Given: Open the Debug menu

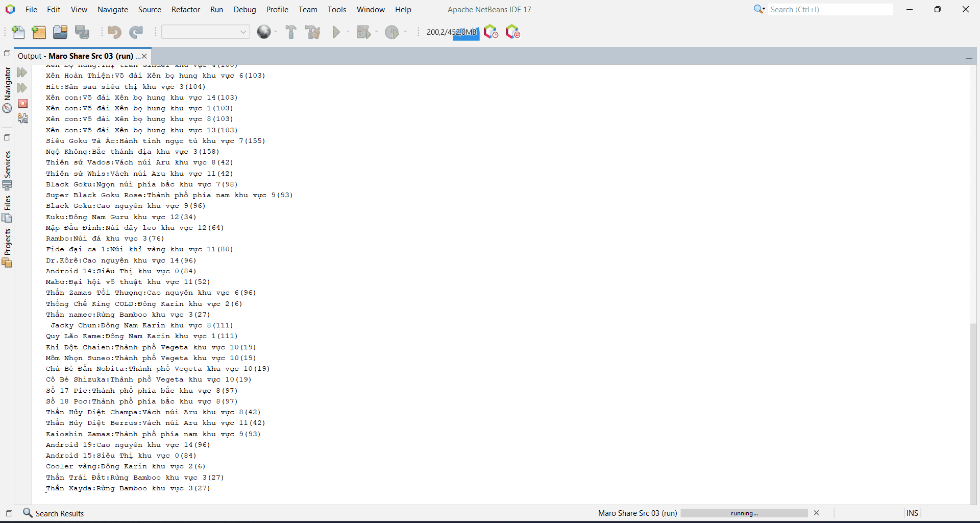Looking at the screenshot, I should [244, 10].
